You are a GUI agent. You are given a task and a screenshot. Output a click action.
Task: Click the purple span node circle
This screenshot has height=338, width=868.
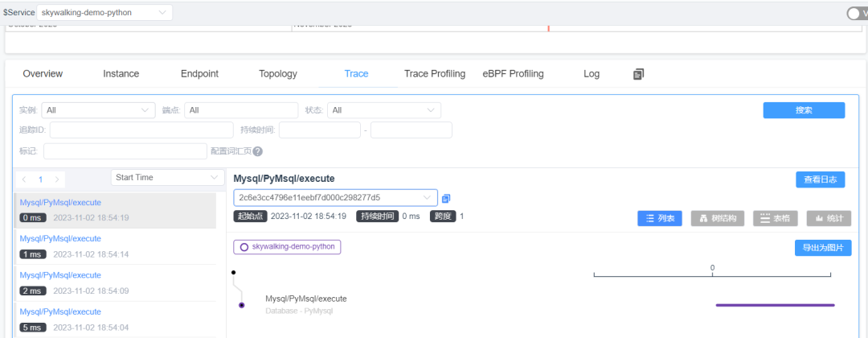(x=242, y=305)
